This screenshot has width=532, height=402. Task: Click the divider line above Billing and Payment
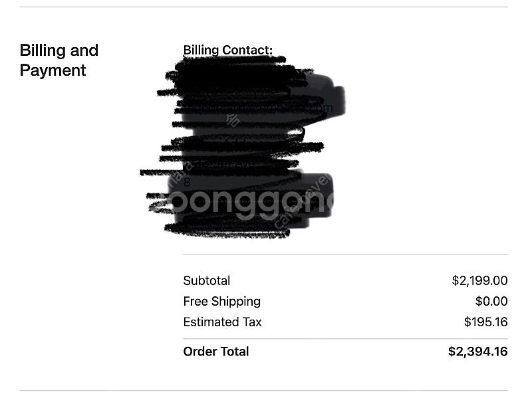pyautogui.click(x=263, y=7)
